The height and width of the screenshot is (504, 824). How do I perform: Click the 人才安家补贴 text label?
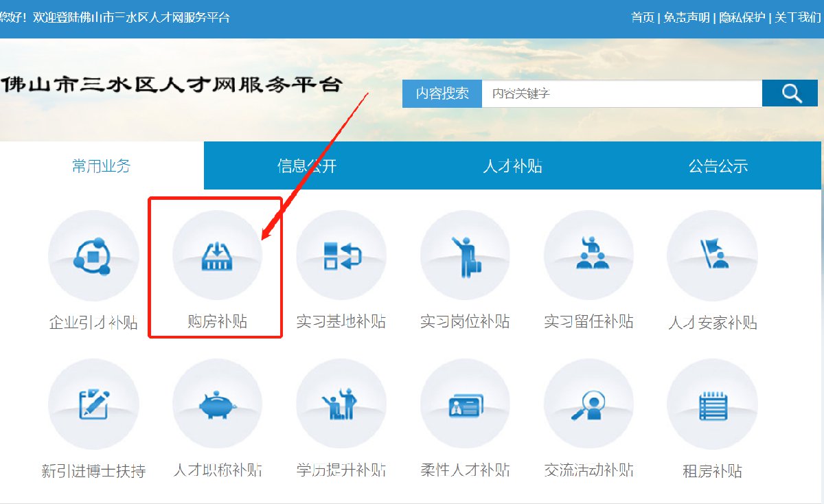(x=712, y=323)
